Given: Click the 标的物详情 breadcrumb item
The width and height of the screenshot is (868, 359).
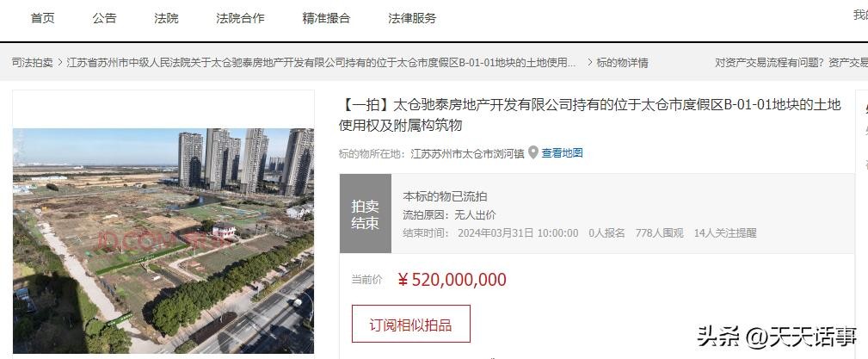Looking at the screenshot, I should [622, 63].
